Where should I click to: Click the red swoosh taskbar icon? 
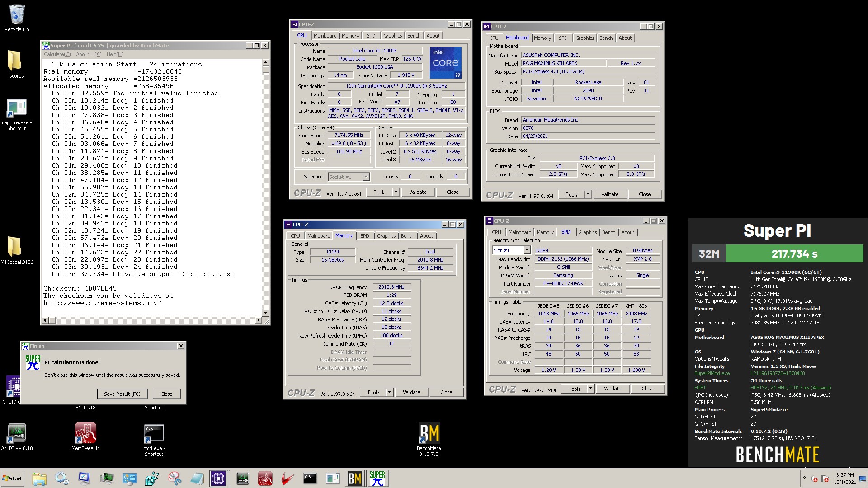coord(288,479)
